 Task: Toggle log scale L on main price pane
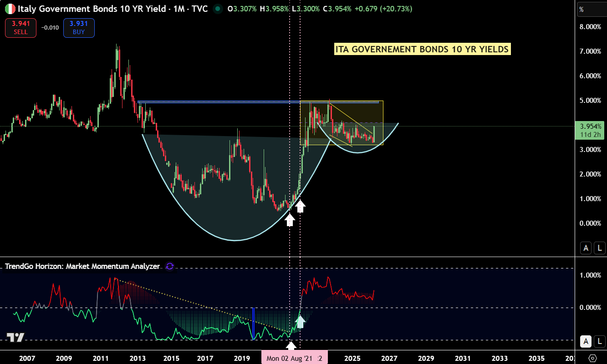pos(599,248)
